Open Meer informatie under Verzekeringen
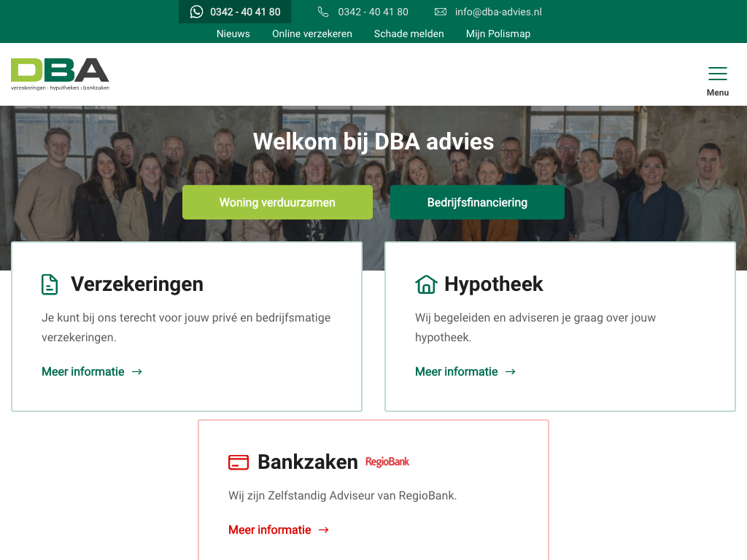 tap(92, 371)
